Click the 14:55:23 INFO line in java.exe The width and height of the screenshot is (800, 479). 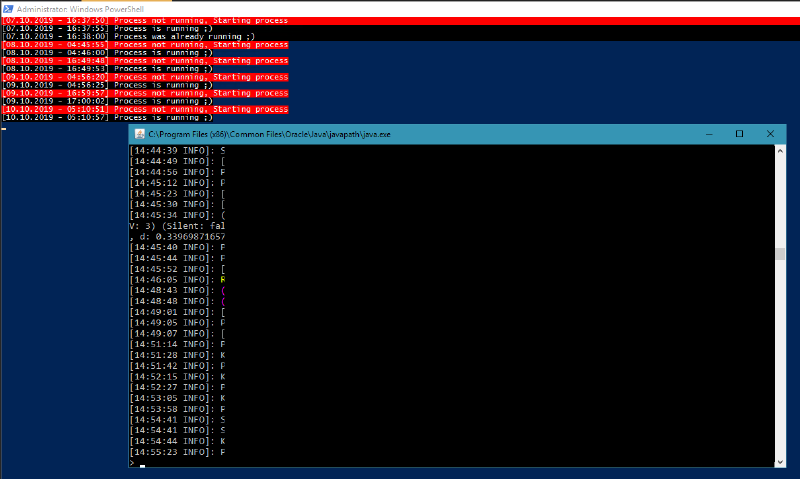(177, 452)
